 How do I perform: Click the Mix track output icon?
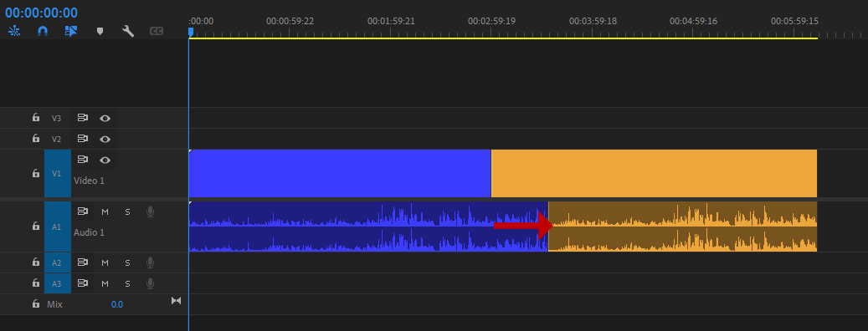(x=176, y=301)
